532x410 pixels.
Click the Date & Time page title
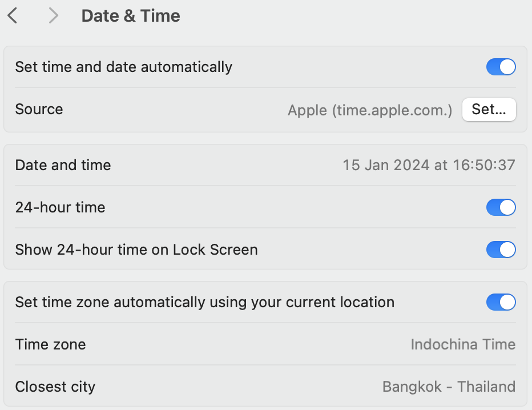pyautogui.click(x=131, y=16)
